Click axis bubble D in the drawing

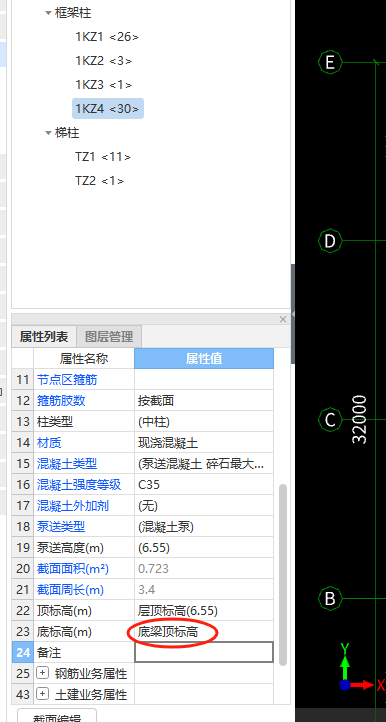pyautogui.click(x=330, y=240)
